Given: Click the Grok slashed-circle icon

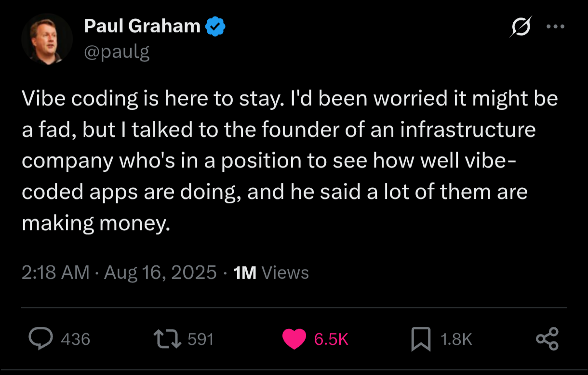Looking at the screenshot, I should tap(521, 27).
